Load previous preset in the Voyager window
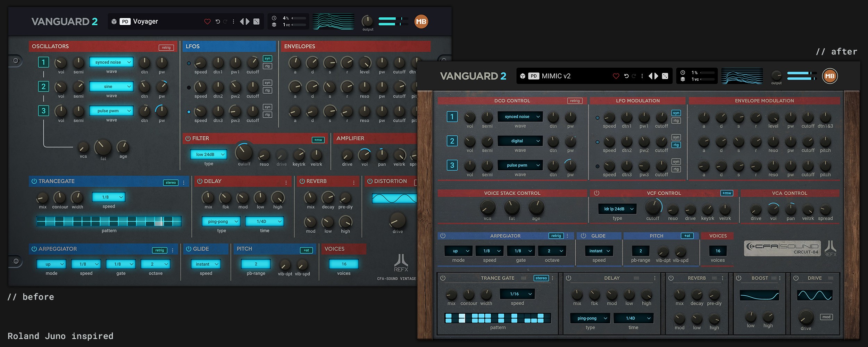Image resolution: width=868 pixels, height=347 pixels. tap(242, 22)
